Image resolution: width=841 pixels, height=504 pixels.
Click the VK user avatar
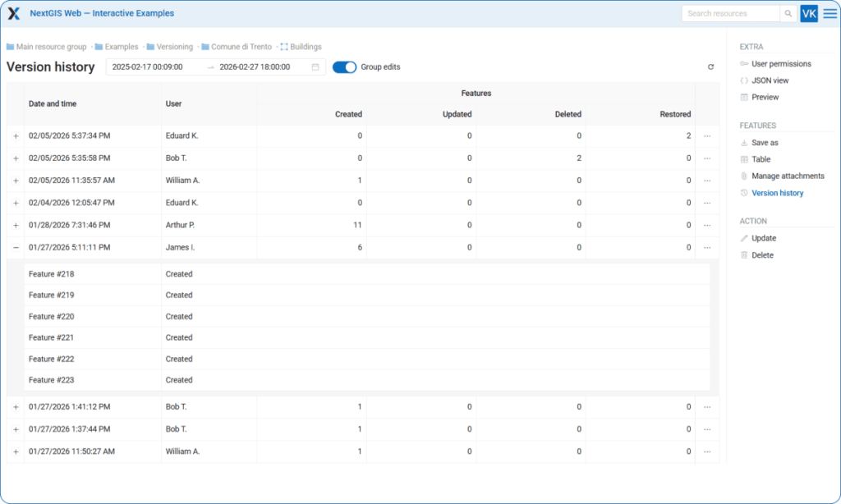[809, 14]
